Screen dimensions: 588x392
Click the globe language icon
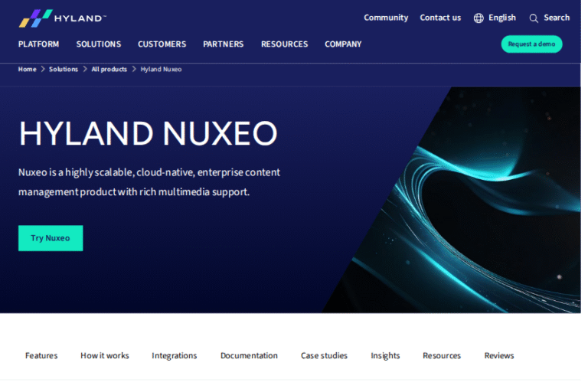click(x=479, y=18)
